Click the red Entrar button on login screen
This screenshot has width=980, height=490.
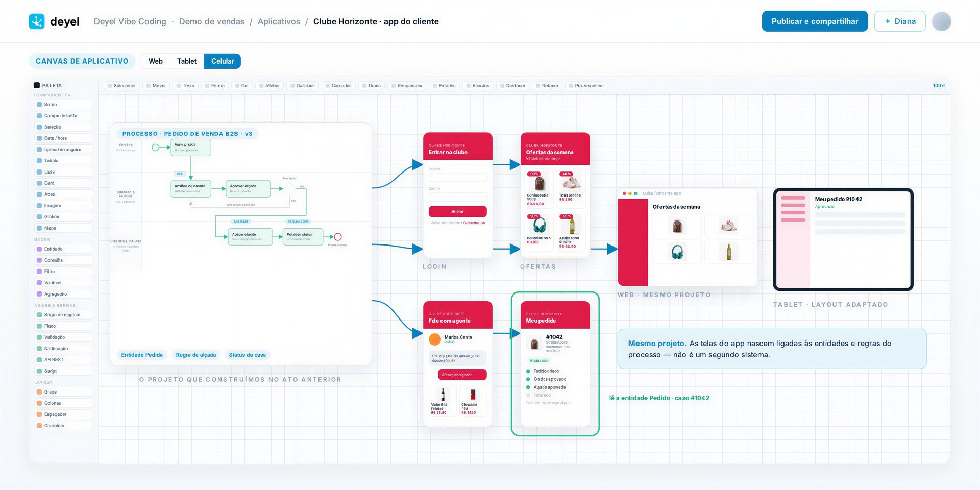click(x=458, y=212)
